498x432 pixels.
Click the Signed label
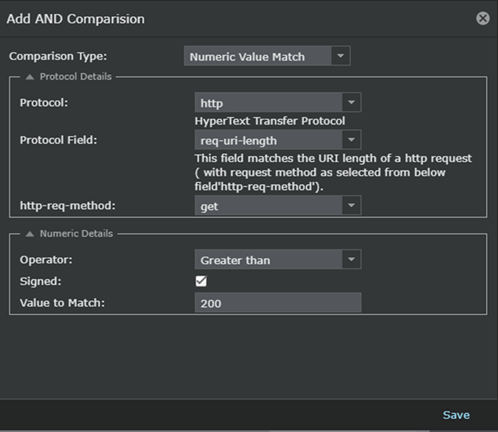(41, 281)
